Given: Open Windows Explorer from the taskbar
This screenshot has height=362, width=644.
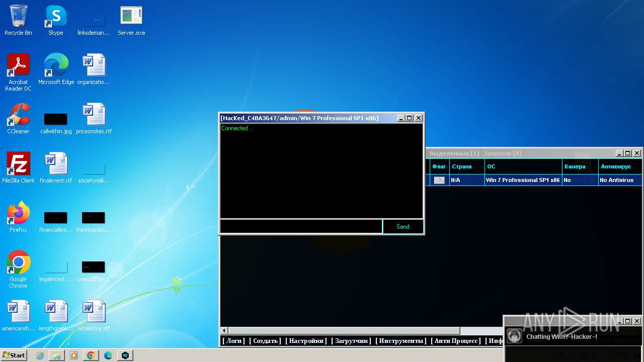Looking at the screenshot, I should (x=57, y=355).
